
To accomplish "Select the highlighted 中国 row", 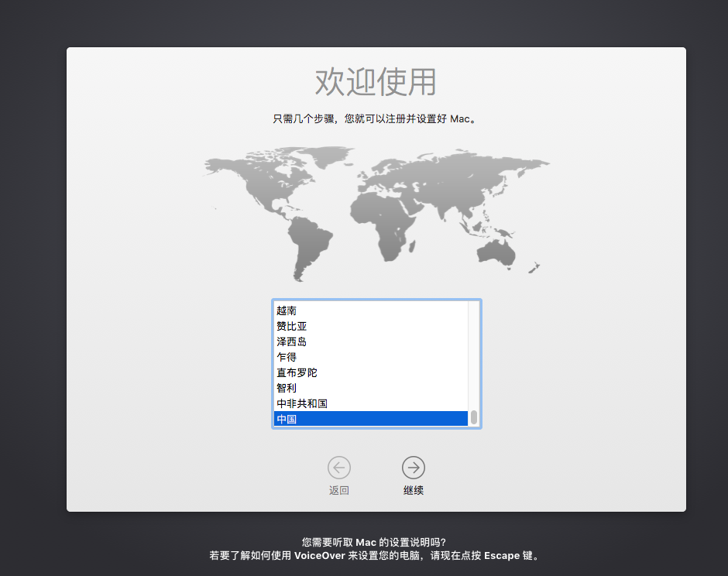I will [x=370, y=419].
